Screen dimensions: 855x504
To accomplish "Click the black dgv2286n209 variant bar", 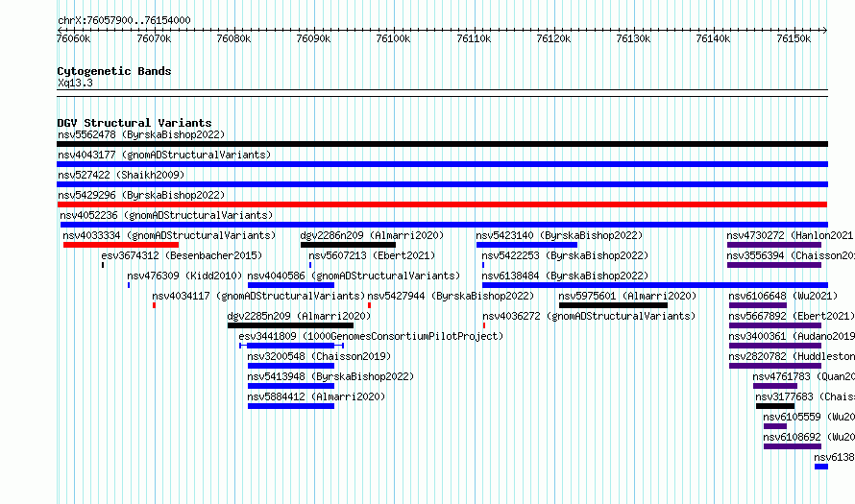I will (x=348, y=245).
